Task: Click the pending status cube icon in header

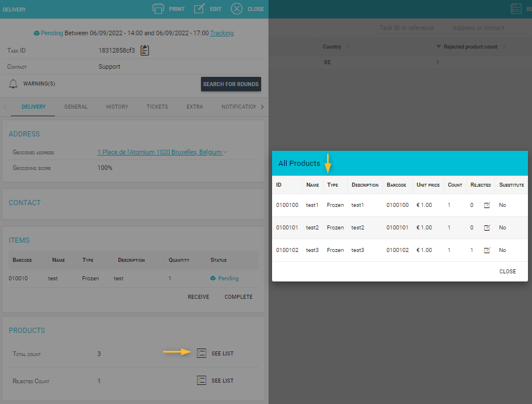Action: [x=36, y=34]
